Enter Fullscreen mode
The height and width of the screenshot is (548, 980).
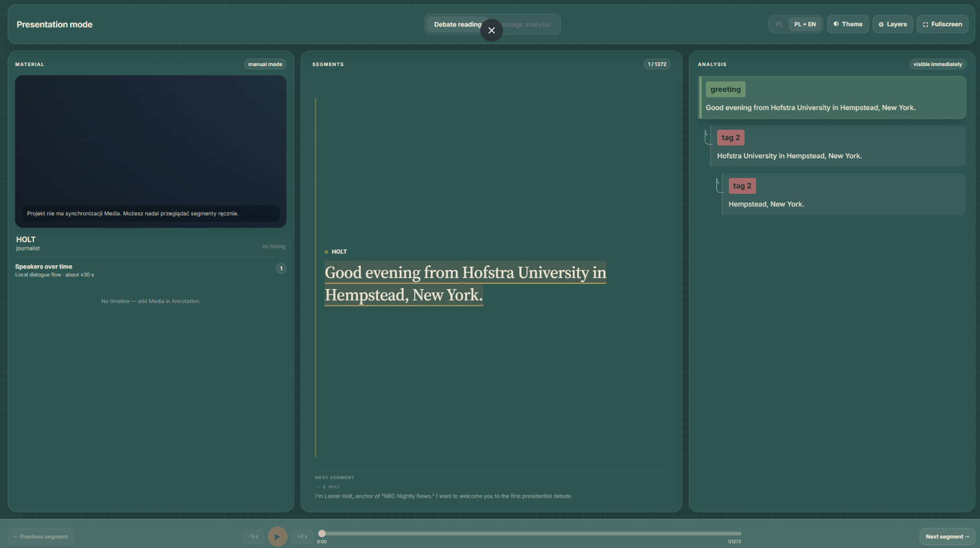pos(942,24)
